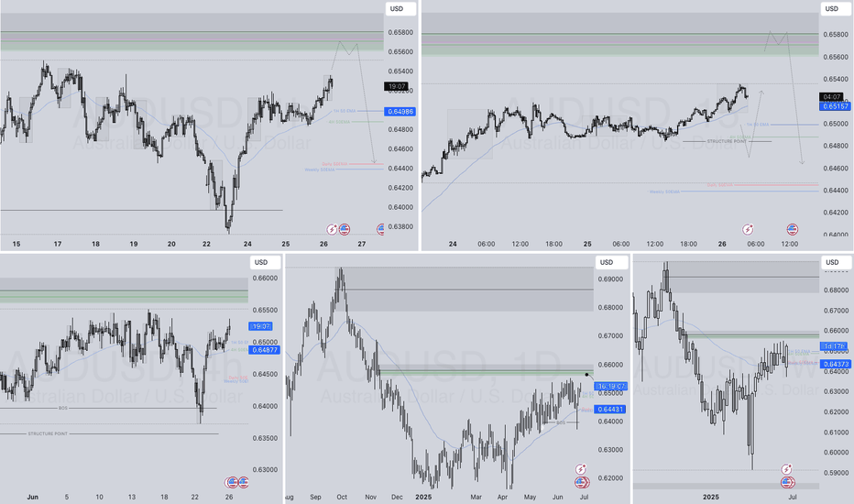Open the US flag event icon on the AUDUSD 1W chart
This screenshot has height=504, width=854.
787,482
